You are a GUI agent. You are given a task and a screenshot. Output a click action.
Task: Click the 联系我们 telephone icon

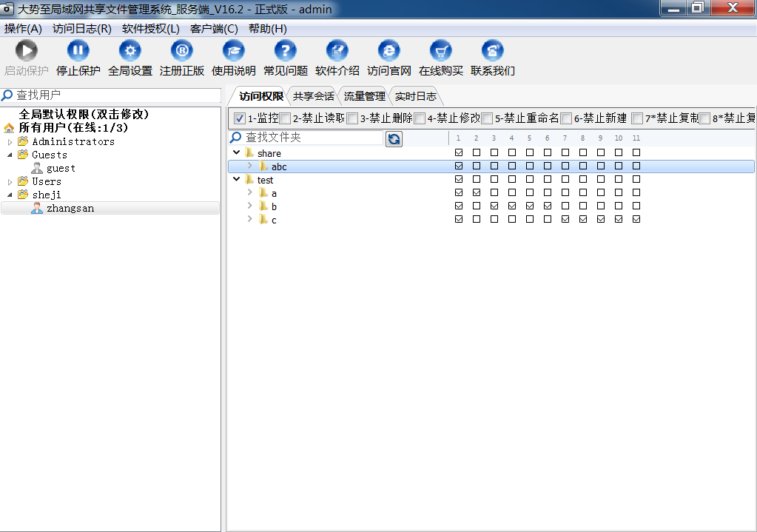coord(493,50)
